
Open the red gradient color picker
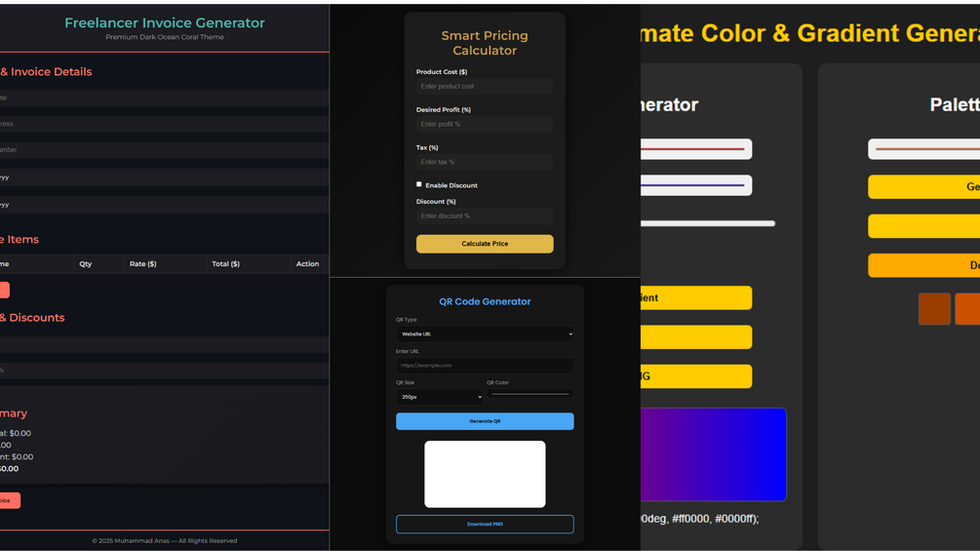point(695,149)
